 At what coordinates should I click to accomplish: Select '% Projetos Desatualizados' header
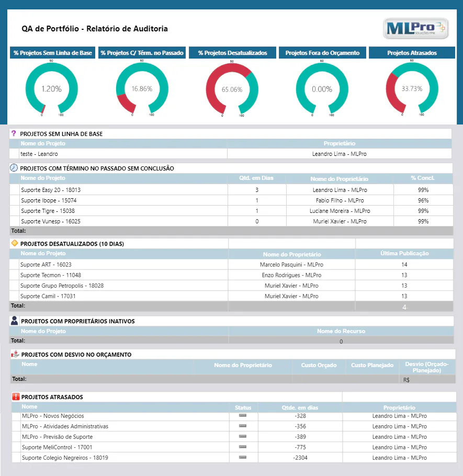tap(233, 53)
